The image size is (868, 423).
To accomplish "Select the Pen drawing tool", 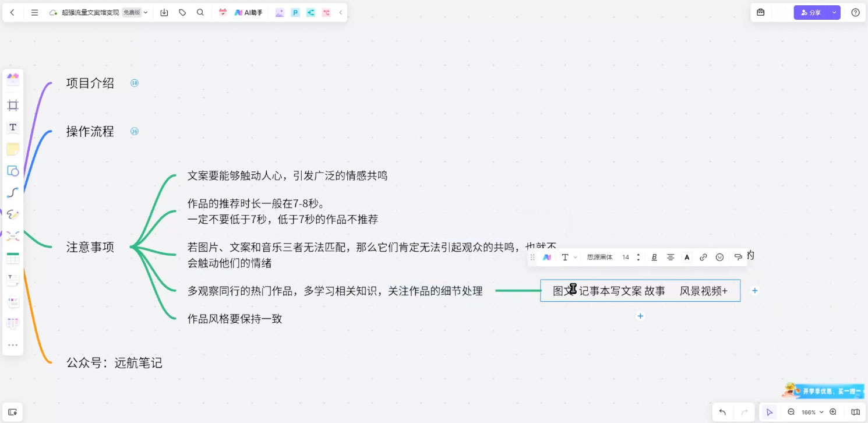I will [x=13, y=214].
